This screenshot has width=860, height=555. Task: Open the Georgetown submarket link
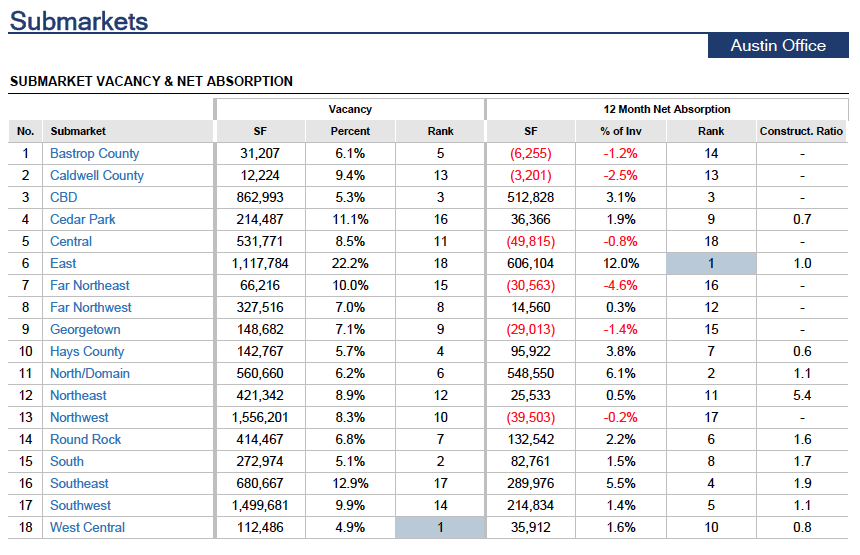[x=85, y=330]
